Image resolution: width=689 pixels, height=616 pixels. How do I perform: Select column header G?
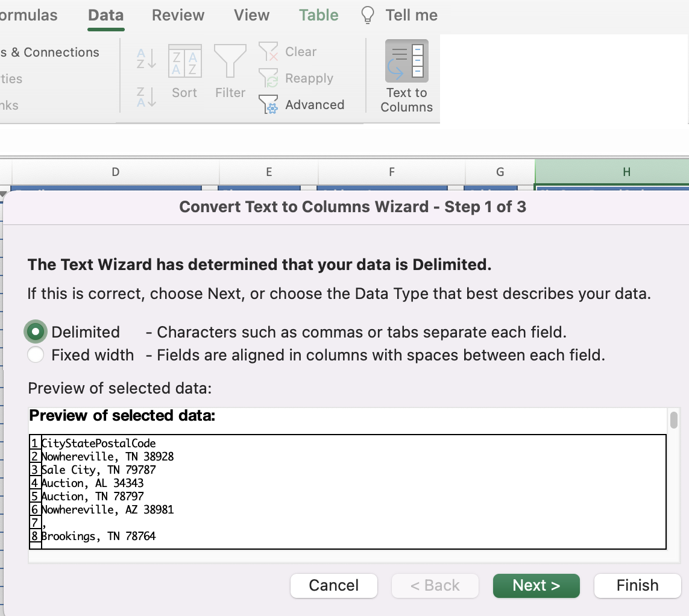500,172
